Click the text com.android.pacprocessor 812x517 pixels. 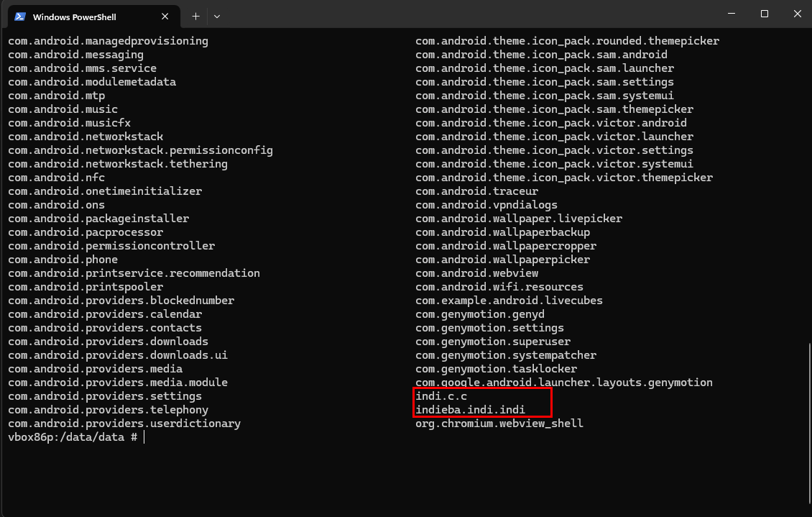coord(86,232)
